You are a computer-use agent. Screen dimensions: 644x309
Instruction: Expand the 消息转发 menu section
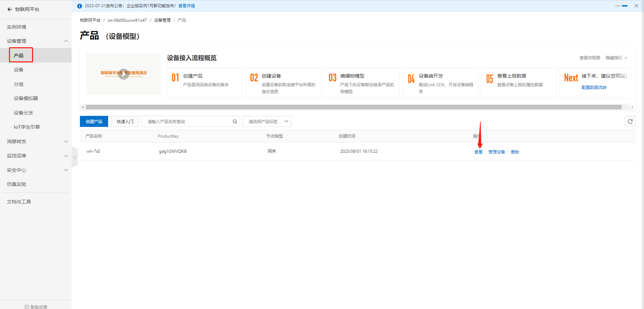click(x=66, y=141)
